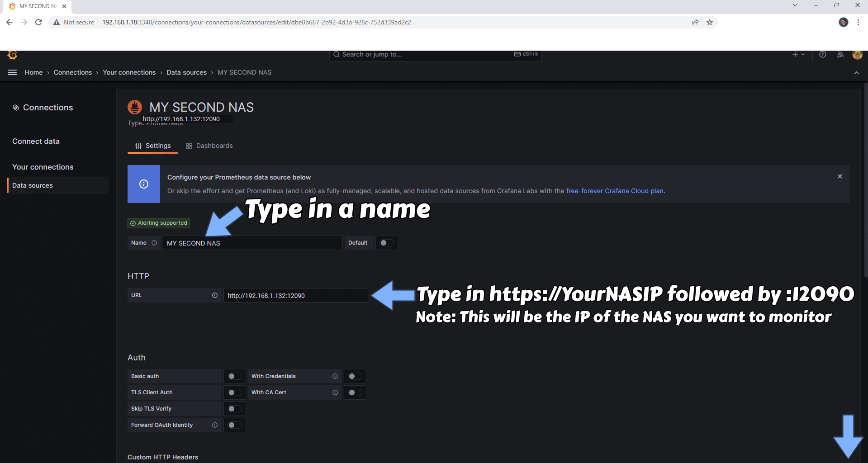Open the hamburger navigation menu
The height and width of the screenshot is (463, 868).
tap(12, 72)
